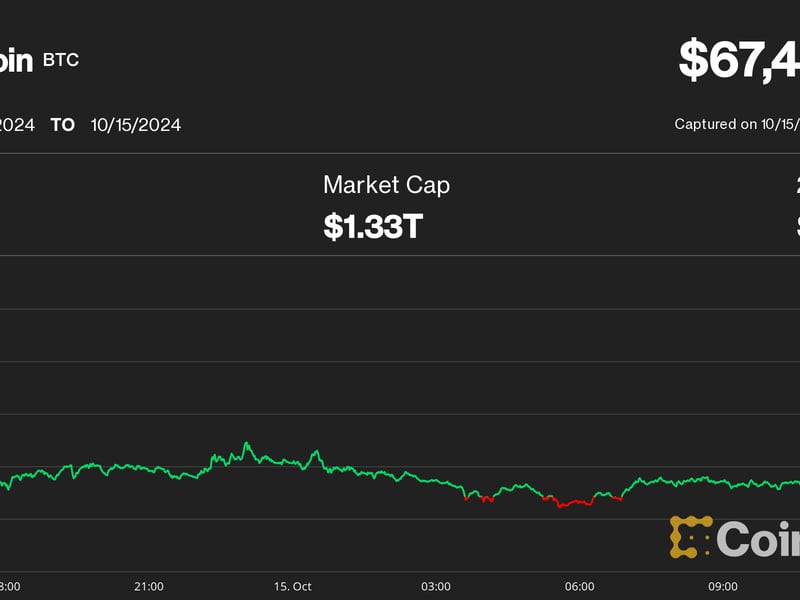Viewport: 800px width, 600px height.
Task: Click the 'Captured on' timestamp text
Action: (736, 124)
